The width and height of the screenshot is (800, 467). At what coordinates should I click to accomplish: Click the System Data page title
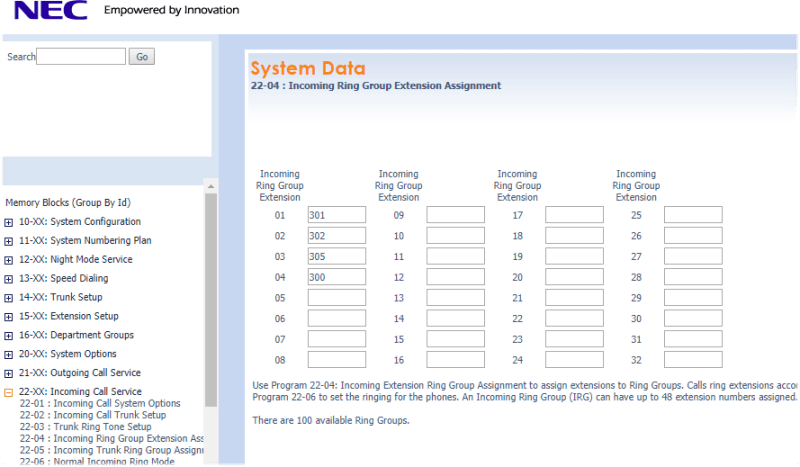pyautogui.click(x=308, y=68)
